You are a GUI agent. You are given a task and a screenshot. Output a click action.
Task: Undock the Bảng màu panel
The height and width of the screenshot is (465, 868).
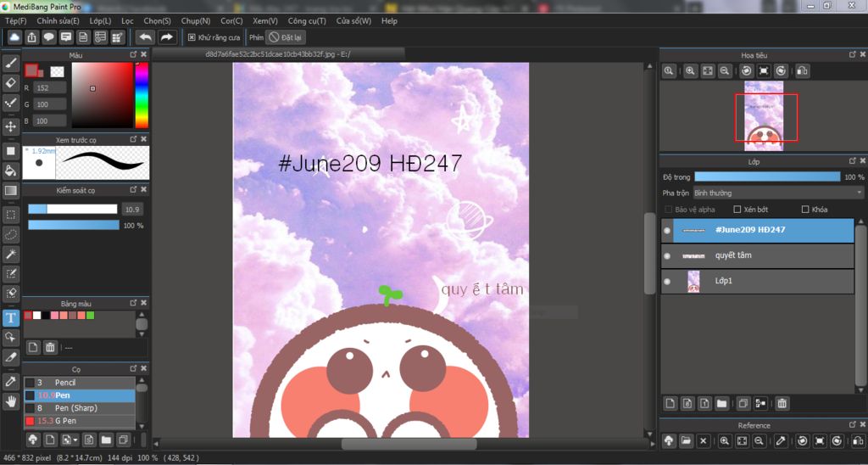pyautogui.click(x=133, y=303)
